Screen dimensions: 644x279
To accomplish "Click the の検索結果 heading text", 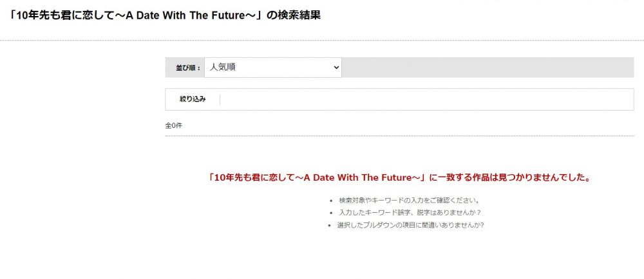I will point(294,15).
